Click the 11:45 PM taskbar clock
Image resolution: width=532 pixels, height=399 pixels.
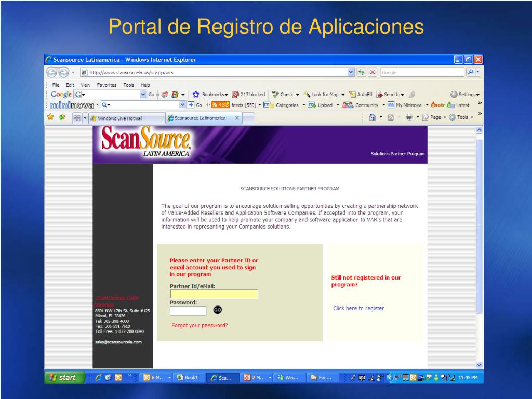tap(468, 377)
